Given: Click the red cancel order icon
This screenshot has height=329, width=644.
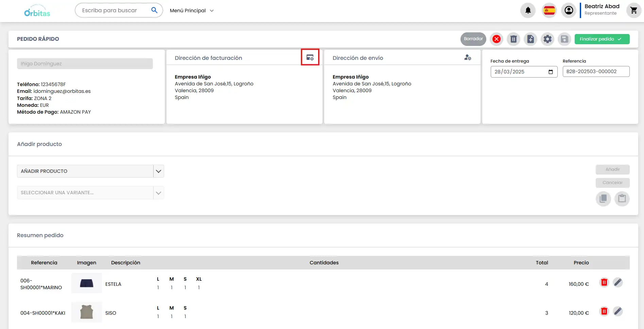Looking at the screenshot, I should click(x=497, y=39).
